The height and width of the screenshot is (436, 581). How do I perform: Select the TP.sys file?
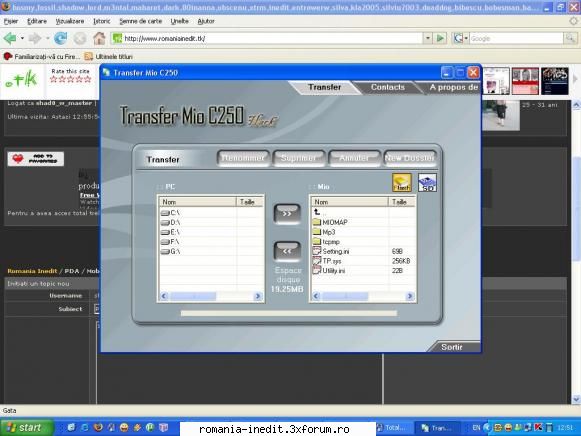(x=327, y=261)
